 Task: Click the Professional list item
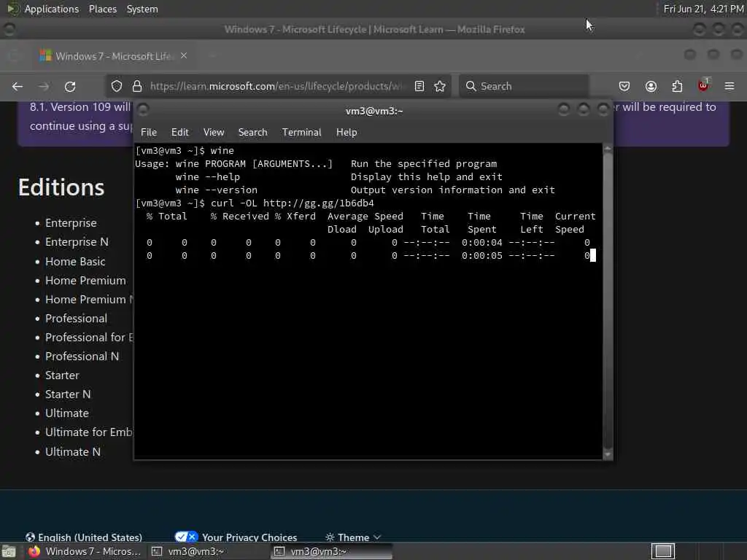(76, 318)
